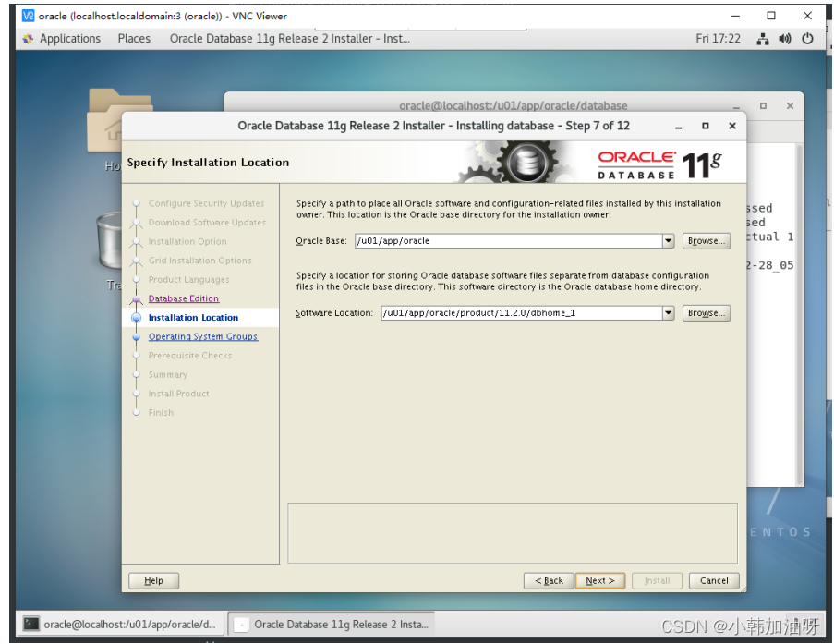Click Finish step text

(x=161, y=412)
